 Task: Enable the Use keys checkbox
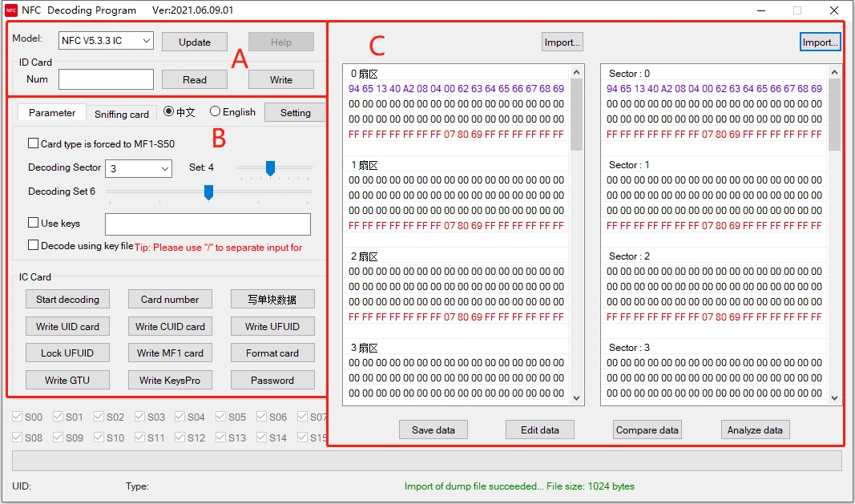34,223
